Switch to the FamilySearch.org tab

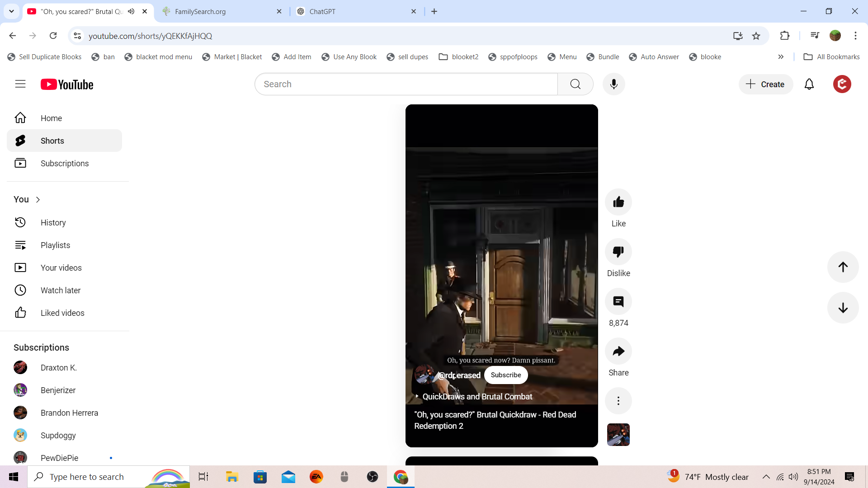pos(222,11)
